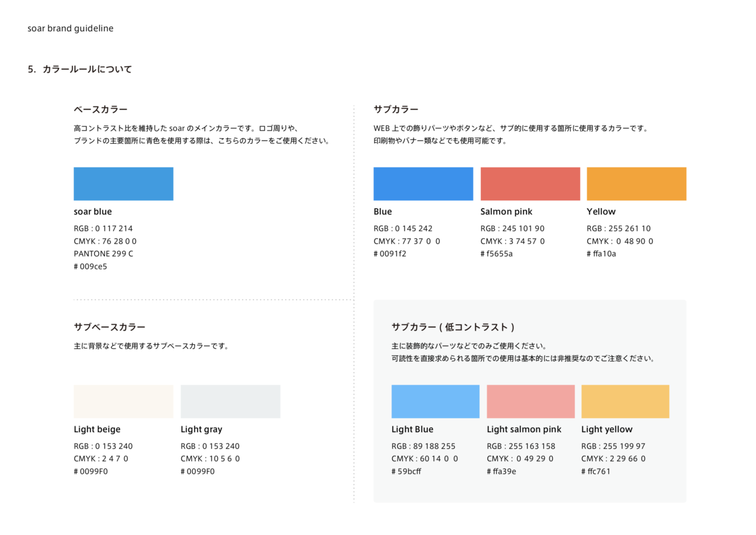Choose the Light salmon pink swatch

coord(530,401)
